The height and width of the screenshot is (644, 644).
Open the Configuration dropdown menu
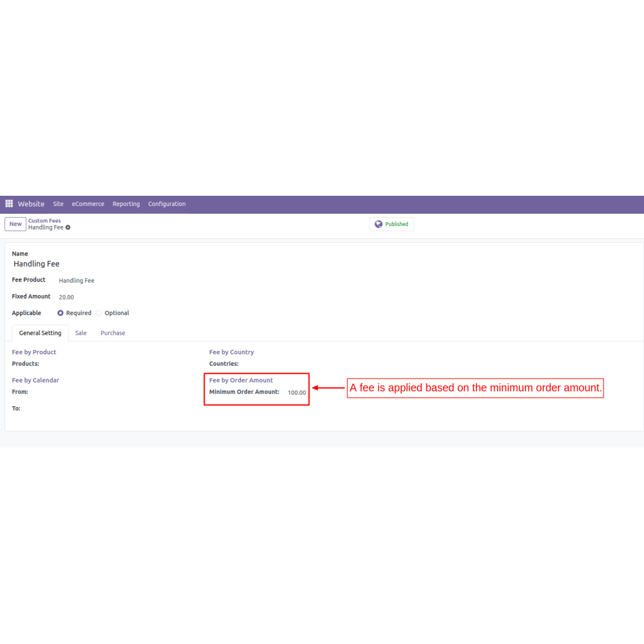[167, 204]
